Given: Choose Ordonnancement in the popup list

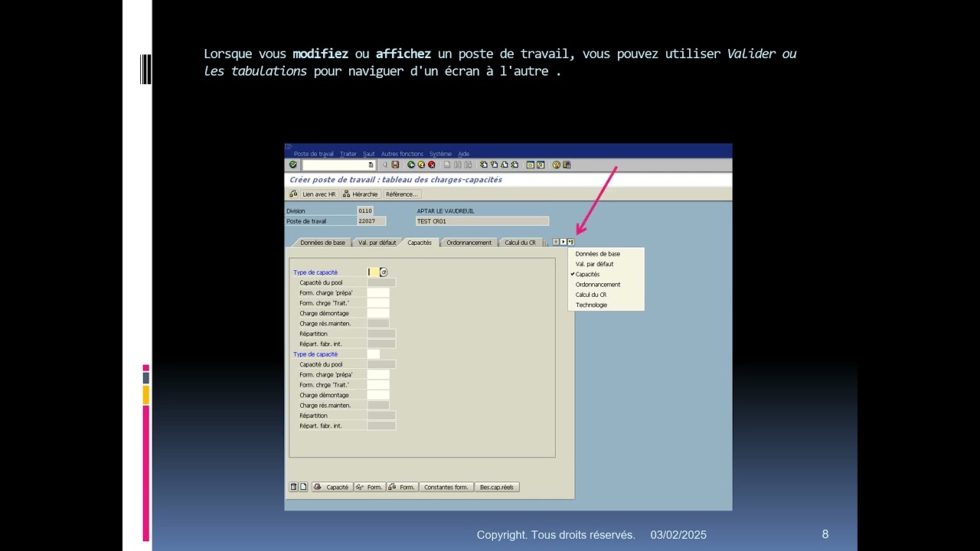Looking at the screenshot, I should [x=606, y=284].
